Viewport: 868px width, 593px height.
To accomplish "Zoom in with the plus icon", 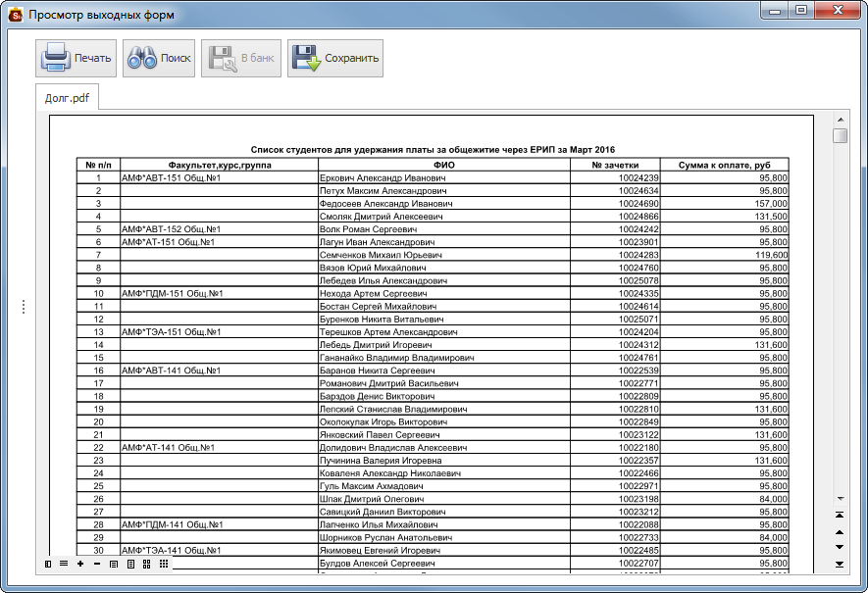I will (x=80, y=564).
